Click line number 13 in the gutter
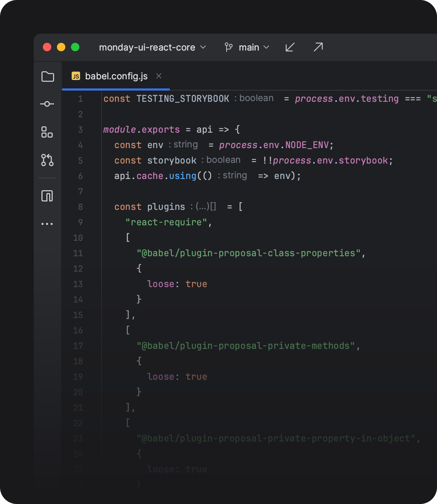Viewport: 437px width, 504px height. (x=78, y=284)
